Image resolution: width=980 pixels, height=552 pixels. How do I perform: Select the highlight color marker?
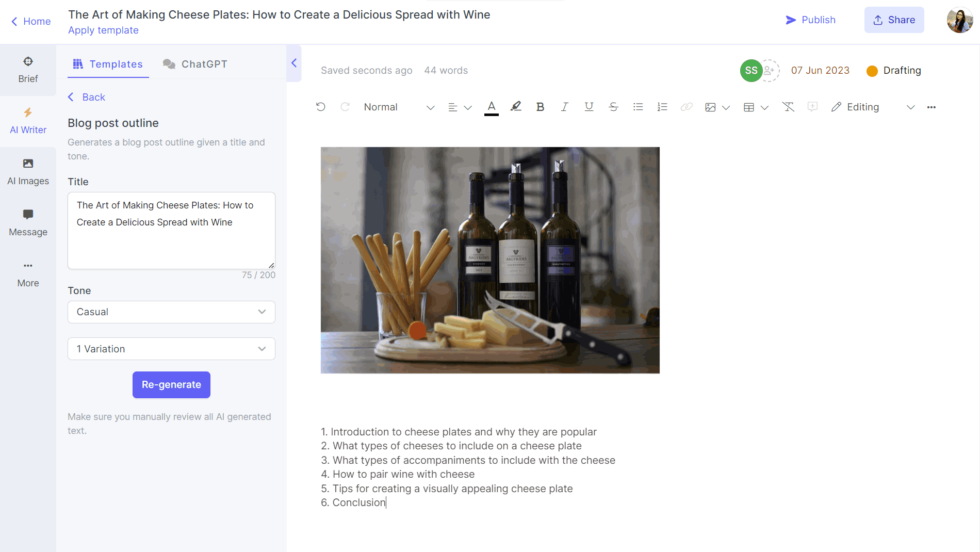[x=516, y=107]
